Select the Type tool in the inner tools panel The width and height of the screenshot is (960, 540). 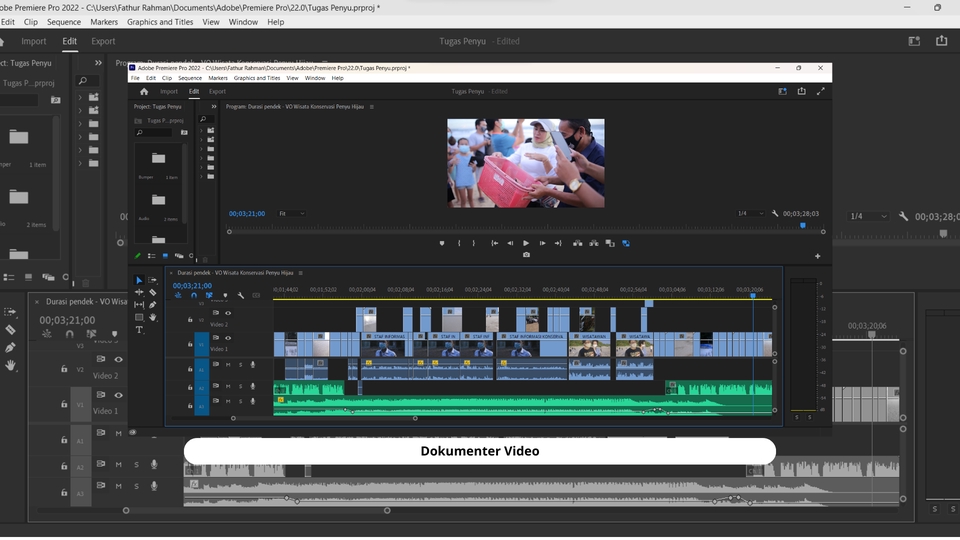139,329
